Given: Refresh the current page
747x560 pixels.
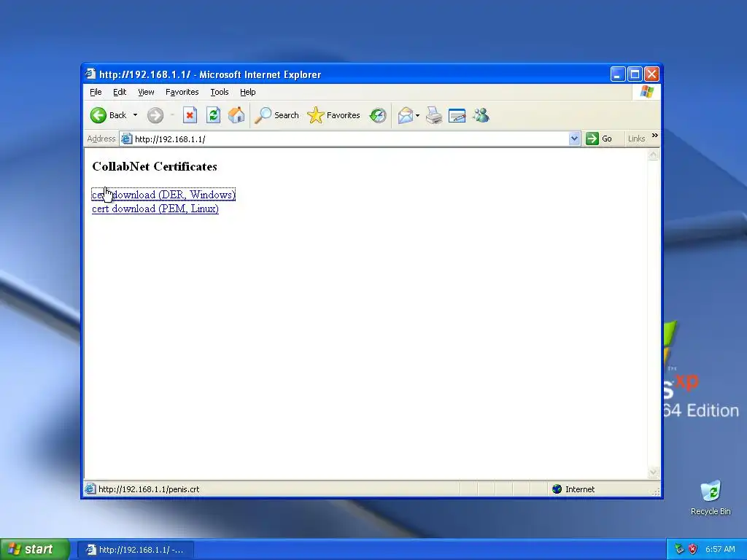Looking at the screenshot, I should [x=213, y=115].
